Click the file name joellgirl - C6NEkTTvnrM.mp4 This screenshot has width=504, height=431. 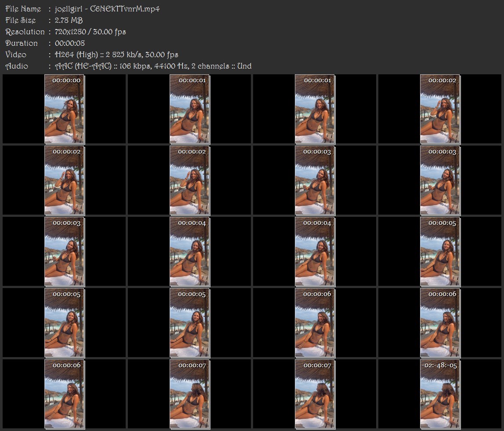click(x=107, y=9)
